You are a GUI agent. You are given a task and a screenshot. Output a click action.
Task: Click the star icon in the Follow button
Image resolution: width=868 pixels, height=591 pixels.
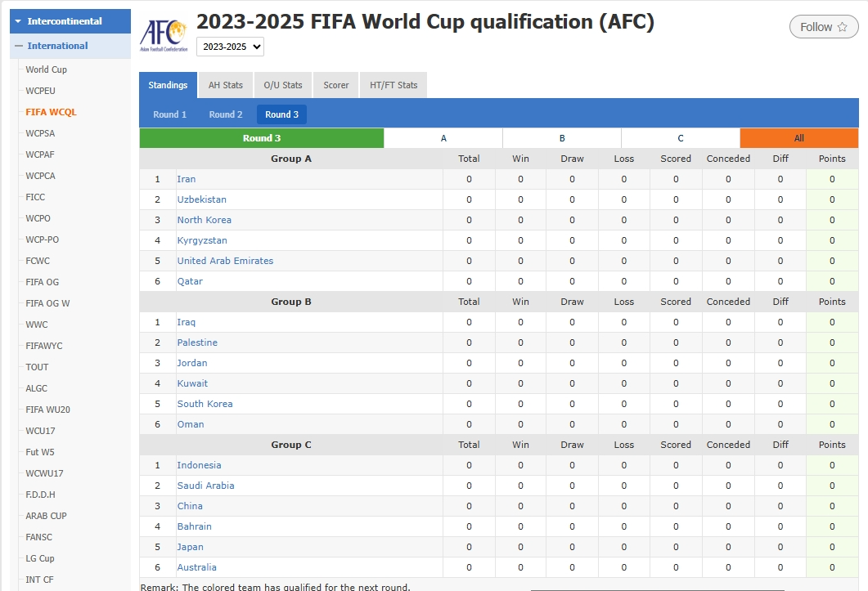[843, 26]
